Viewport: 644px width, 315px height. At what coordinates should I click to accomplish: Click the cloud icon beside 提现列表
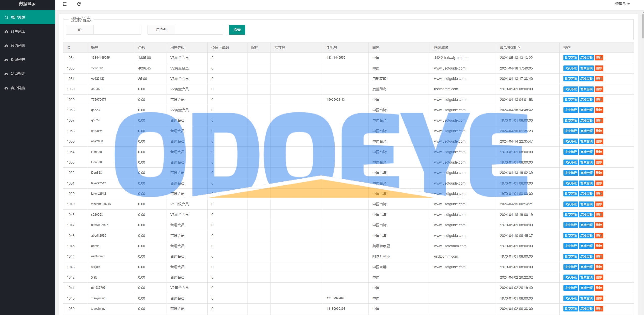pyautogui.click(x=6, y=60)
